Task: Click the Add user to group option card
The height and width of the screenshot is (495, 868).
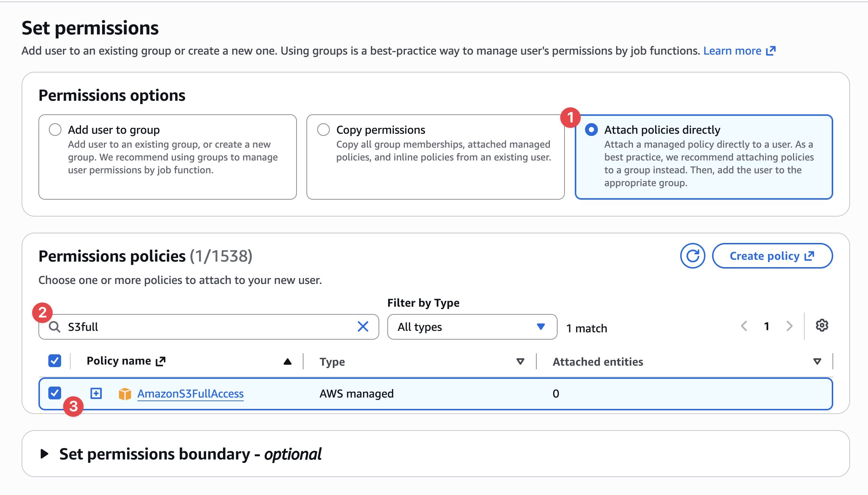Action: (x=168, y=157)
